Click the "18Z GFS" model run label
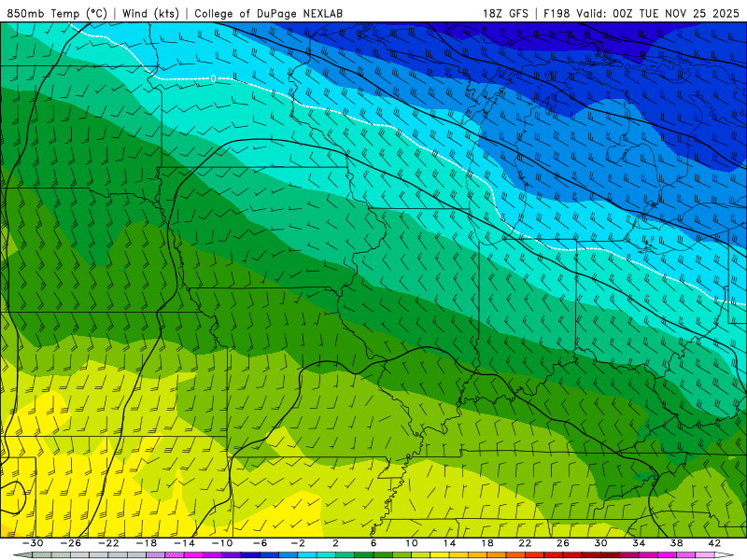 point(505,13)
